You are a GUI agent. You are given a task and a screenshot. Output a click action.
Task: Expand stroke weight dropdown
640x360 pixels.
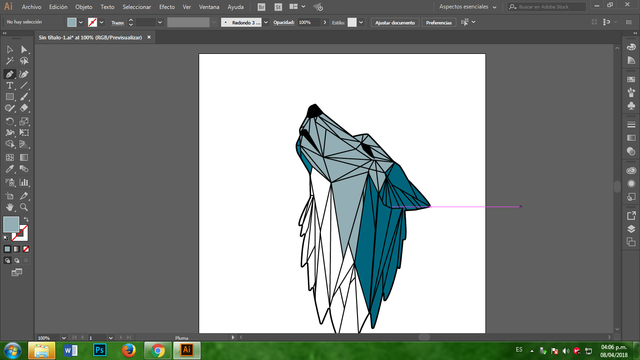[x=160, y=22]
